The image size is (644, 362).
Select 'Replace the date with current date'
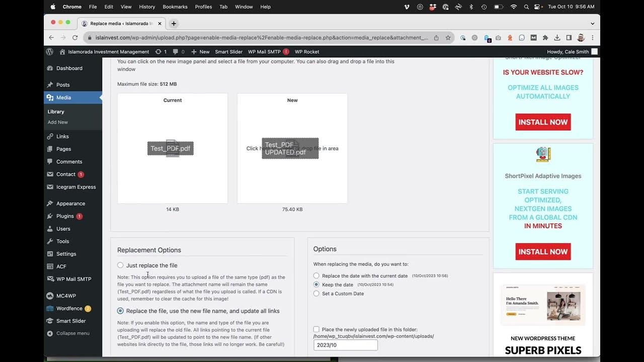coord(316,276)
